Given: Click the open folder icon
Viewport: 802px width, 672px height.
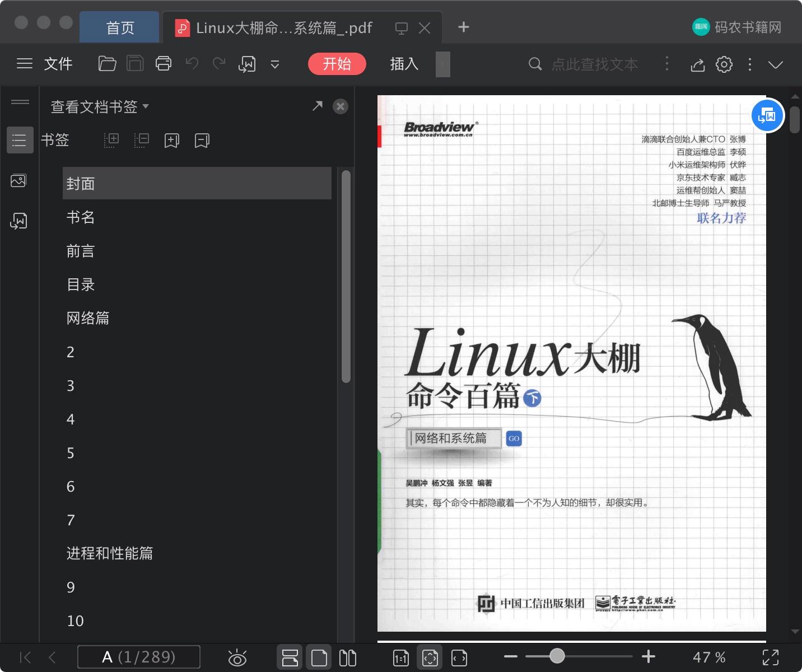Looking at the screenshot, I should point(107,64).
